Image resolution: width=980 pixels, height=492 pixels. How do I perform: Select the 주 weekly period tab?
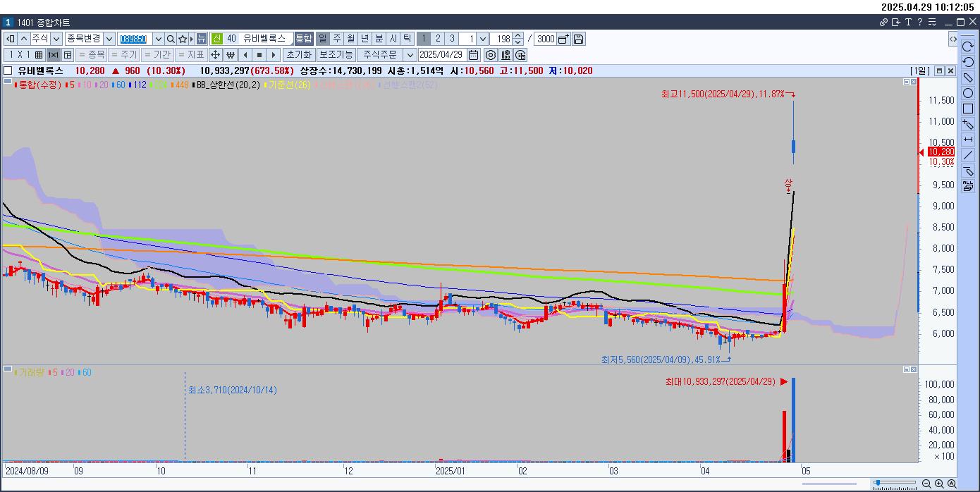[337, 39]
